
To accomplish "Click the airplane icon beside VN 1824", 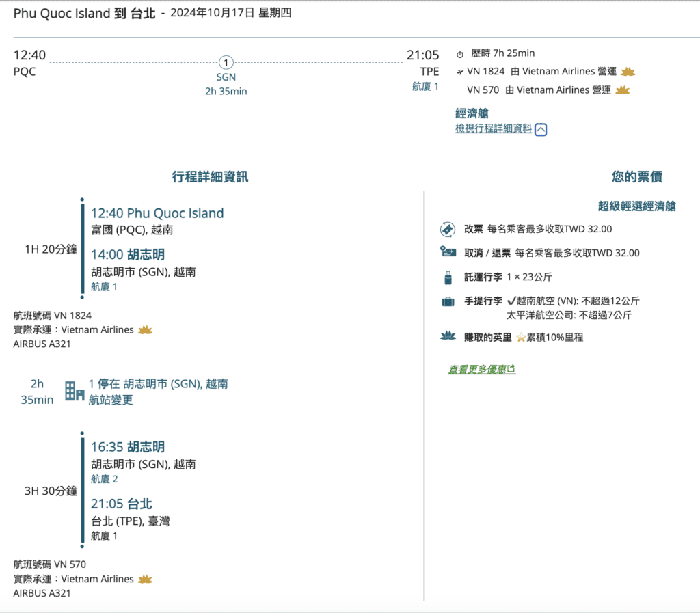I will pos(460,72).
